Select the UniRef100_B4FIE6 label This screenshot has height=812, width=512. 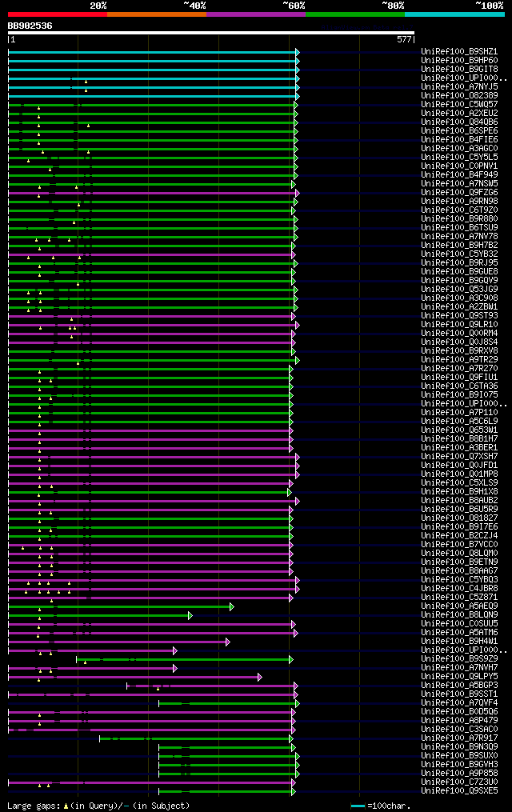[459, 140]
